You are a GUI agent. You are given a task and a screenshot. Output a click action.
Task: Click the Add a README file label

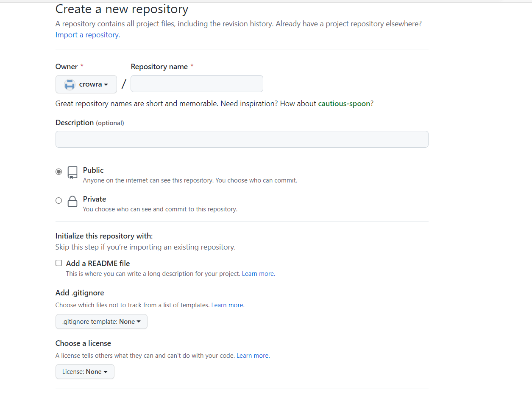pos(98,264)
